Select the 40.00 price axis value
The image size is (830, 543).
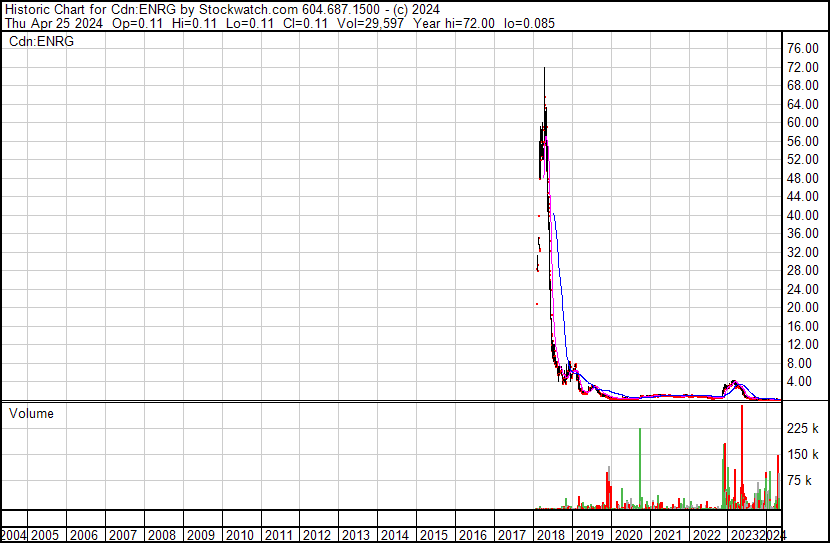[x=803, y=215]
